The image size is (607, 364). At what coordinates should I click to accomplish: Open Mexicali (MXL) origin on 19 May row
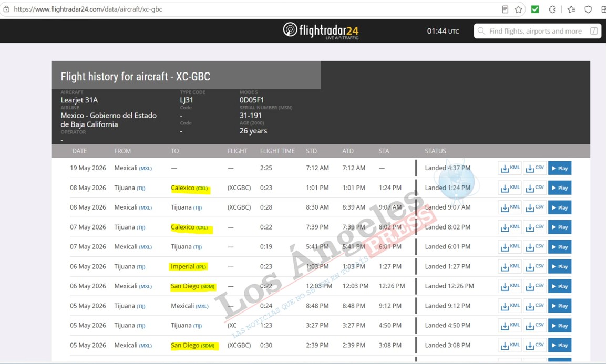click(x=133, y=168)
